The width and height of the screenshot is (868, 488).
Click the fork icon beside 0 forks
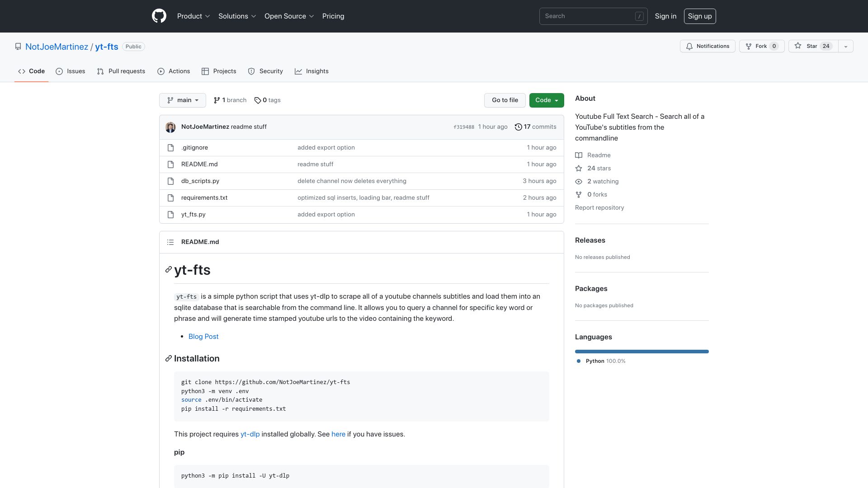pyautogui.click(x=579, y=195)
